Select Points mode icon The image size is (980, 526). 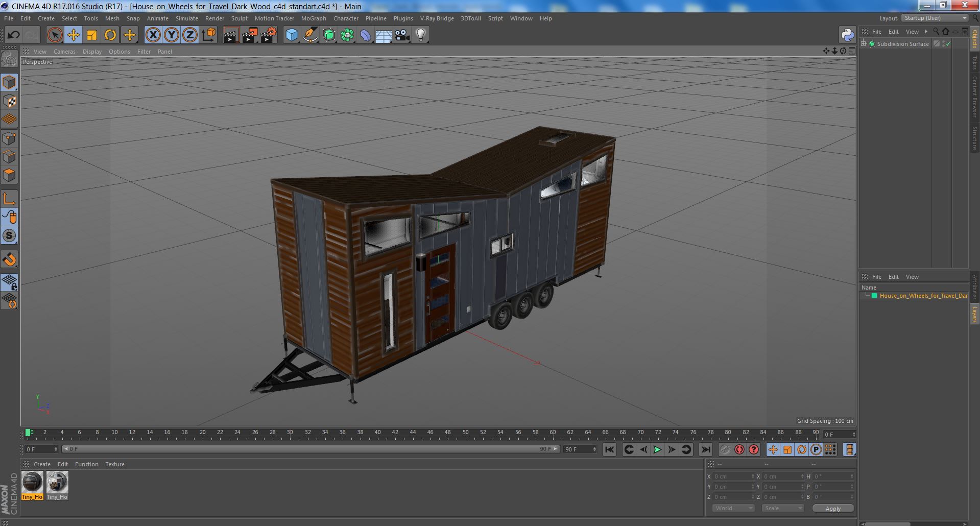click(x=9, y=138)
